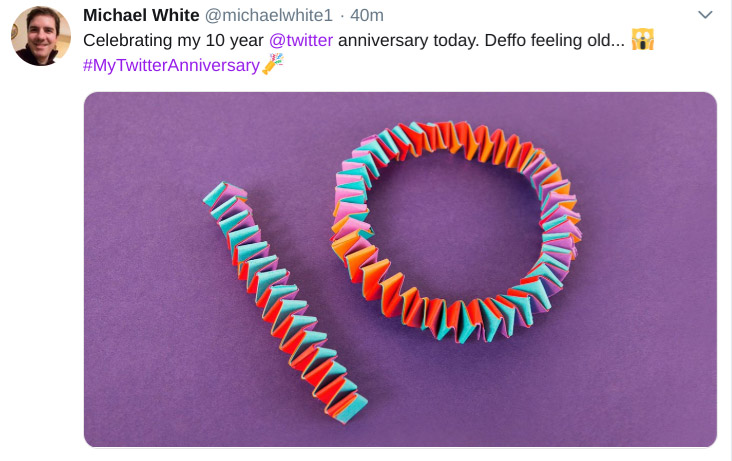Click the top end of the paper "1" strip
732x461 pixels.
click(x=222, y=194)
